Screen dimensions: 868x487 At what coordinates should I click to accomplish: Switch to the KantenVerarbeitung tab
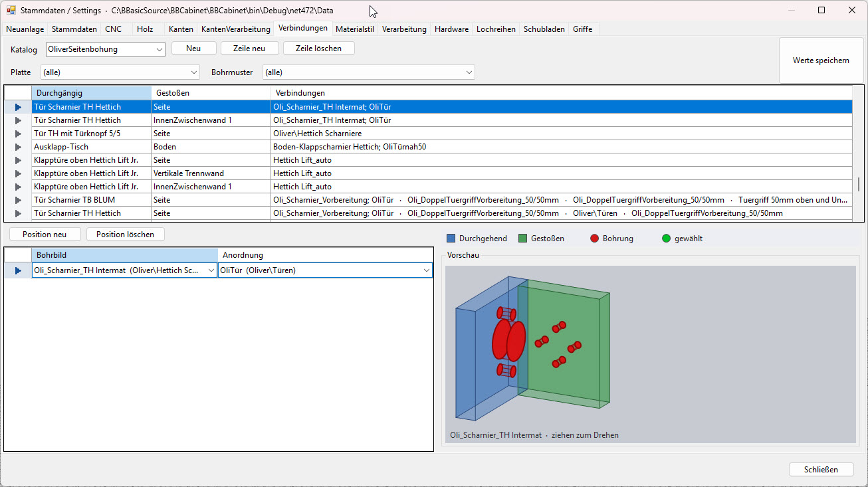tap(236, 29)
